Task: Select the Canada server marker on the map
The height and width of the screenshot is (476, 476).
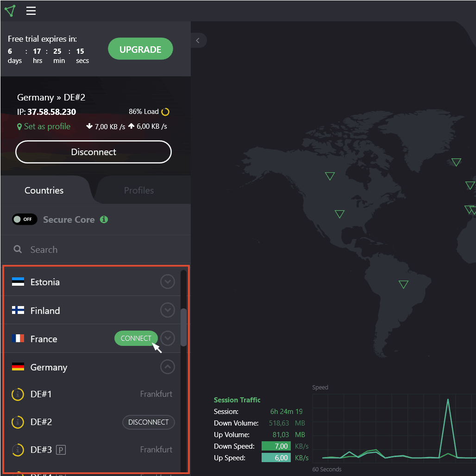Action: point(330,175)
